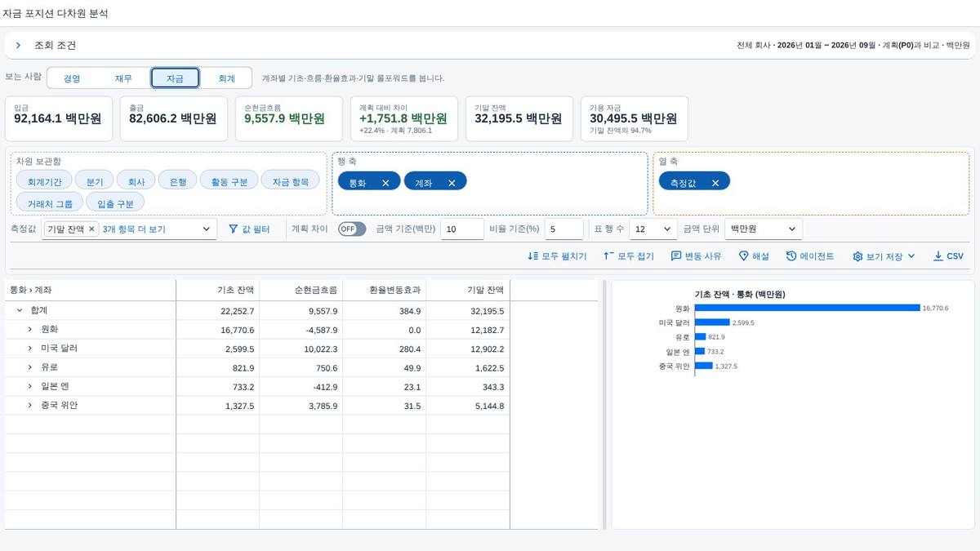Expand the 조회 조건 panel chevron
Screen dimensions: 980x551
coord(18,46)
